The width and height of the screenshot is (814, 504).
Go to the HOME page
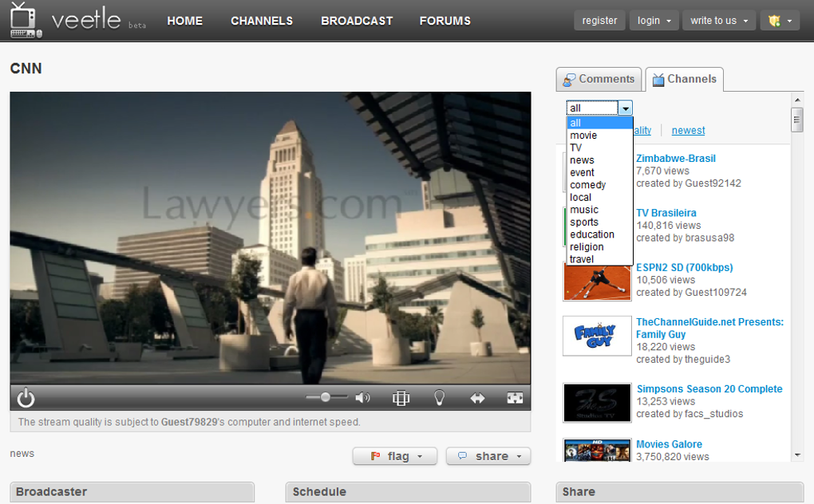click(x=185, y=21)
